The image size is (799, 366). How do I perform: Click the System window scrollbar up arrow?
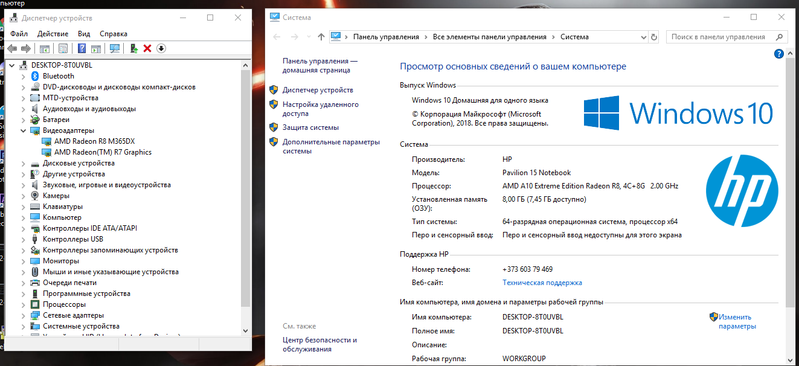[x=790, y=54]
